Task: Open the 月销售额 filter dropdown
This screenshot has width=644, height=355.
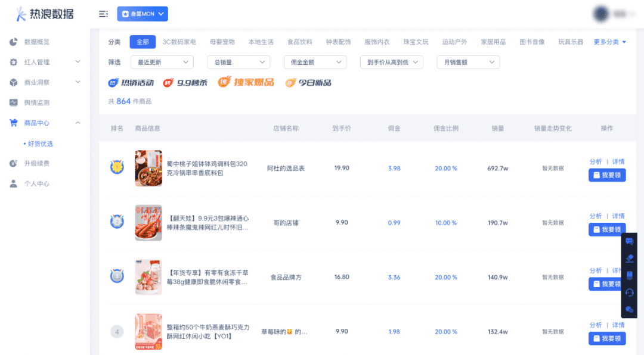Action: pyautogui.click(x=468, y=62)
